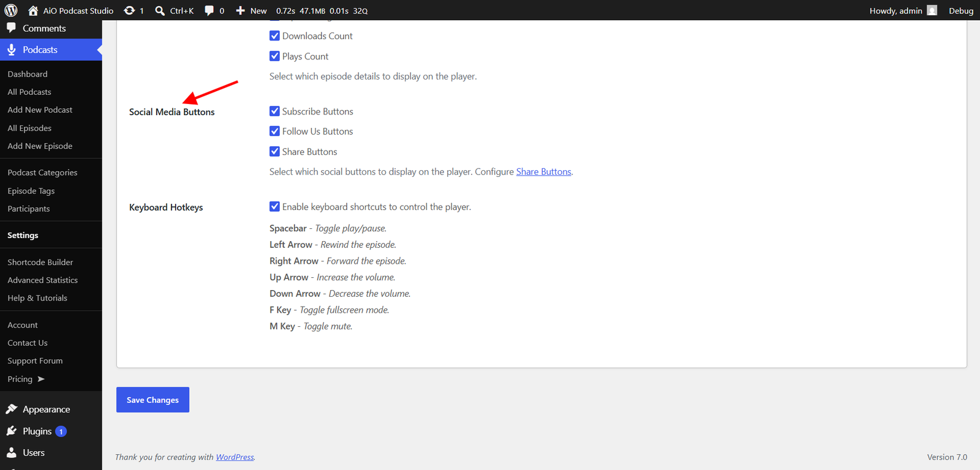Viewport: 980px width, 470px height.
Task: Click Save Changes button
Action: coord(153,400)
